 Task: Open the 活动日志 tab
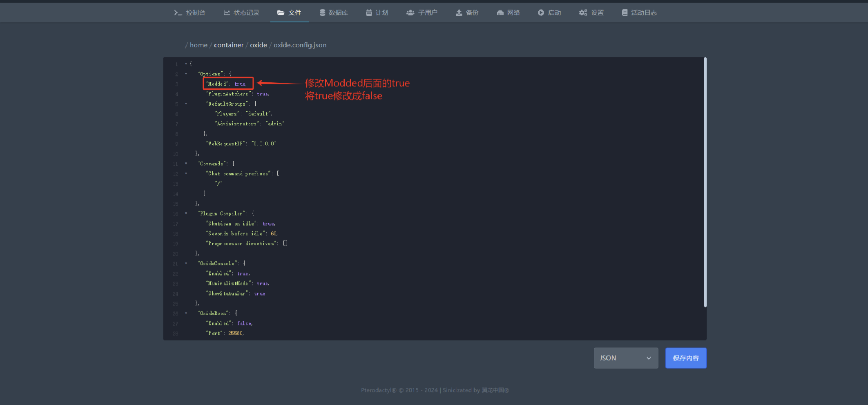tap(639, 13)
